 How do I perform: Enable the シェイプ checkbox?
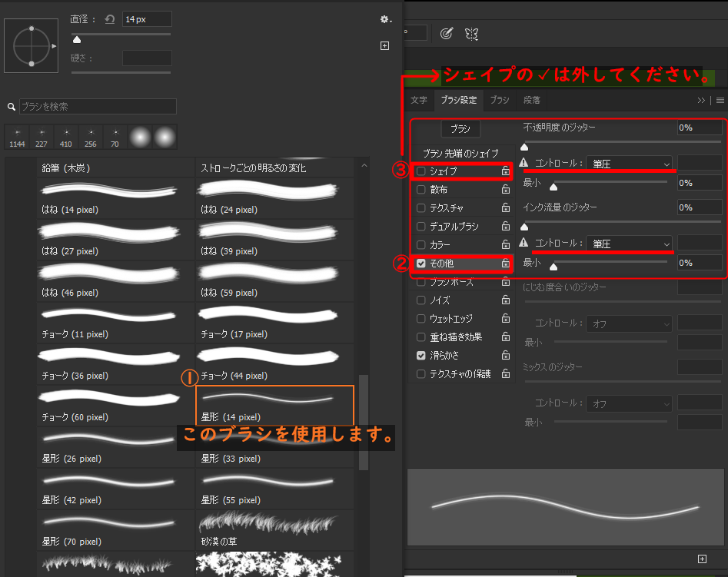point(421,171)
